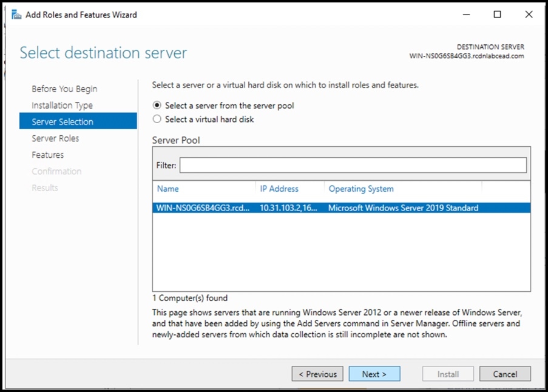The height and width of the screenshot is (392, 548).
Task: Sort by IP Address column header
Action: (x=279, y=189)
